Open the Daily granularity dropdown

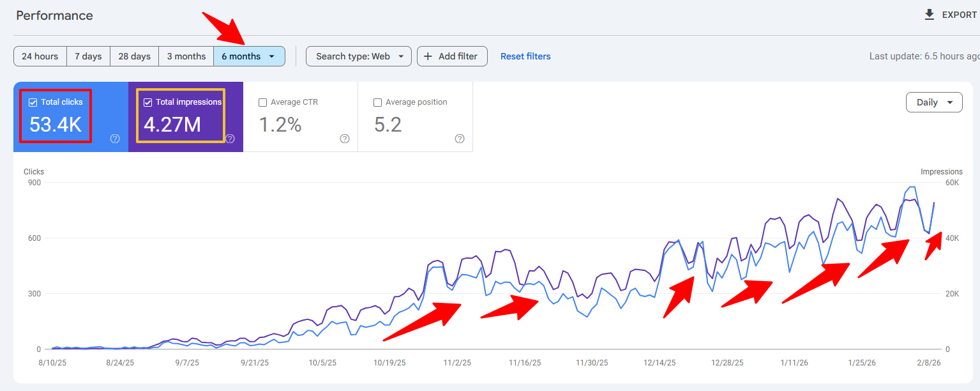point(933,102)
